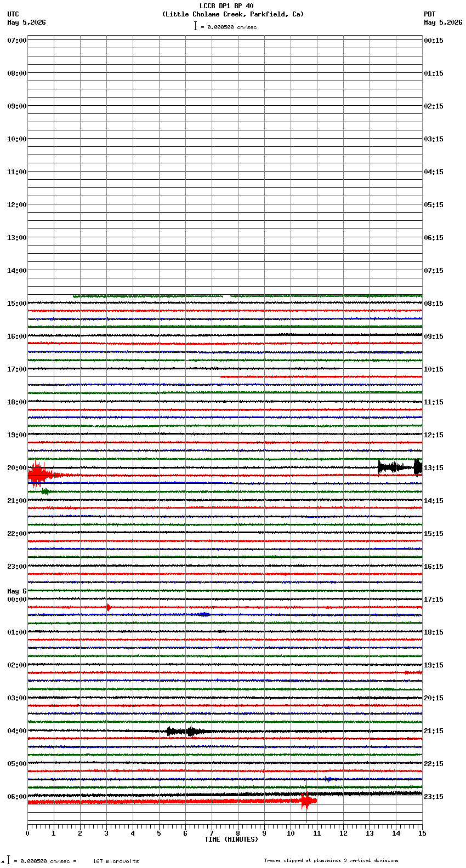Click the 07:00 UTC row label
The image size is (466, 868).
[17, 41]
